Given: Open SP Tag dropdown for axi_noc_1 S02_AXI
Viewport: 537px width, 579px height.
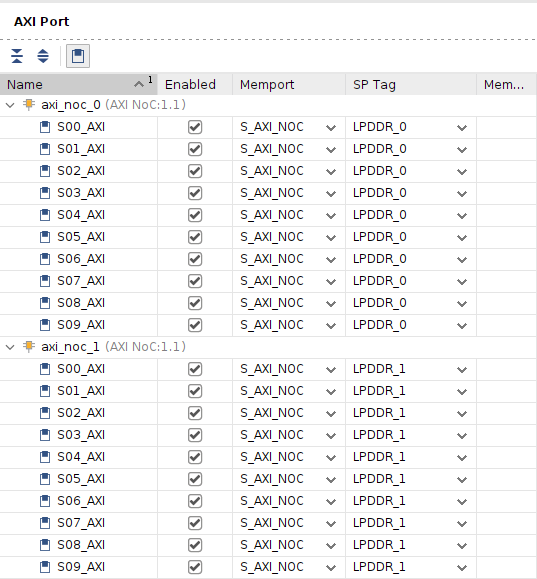Looking at the screenshot, I should coord(462,414).
